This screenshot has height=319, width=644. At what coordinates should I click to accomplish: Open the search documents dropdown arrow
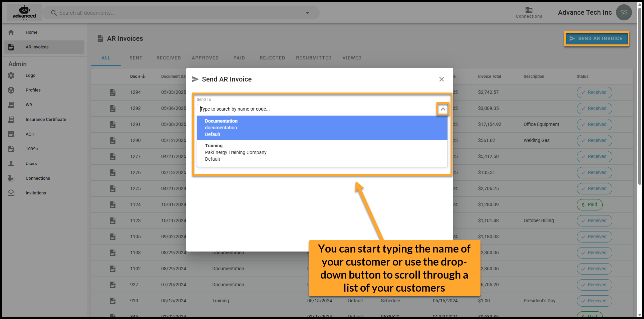click(x=307, y=13)
